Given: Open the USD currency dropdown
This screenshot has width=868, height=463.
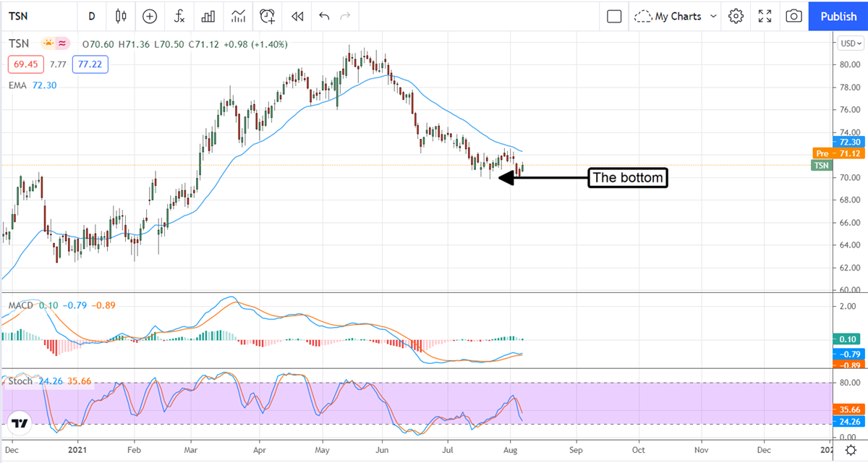Looking at the screenshot, I should pyautogui.click(x=849, y=43).
